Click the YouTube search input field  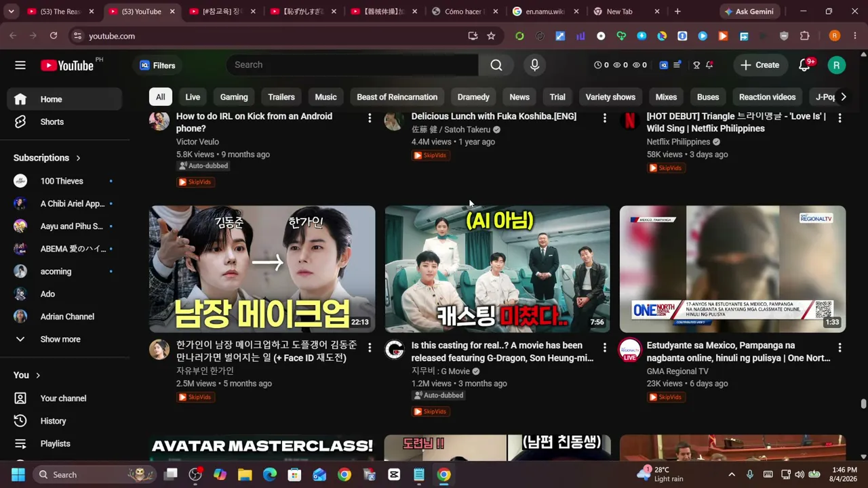(x=353, y=65)
